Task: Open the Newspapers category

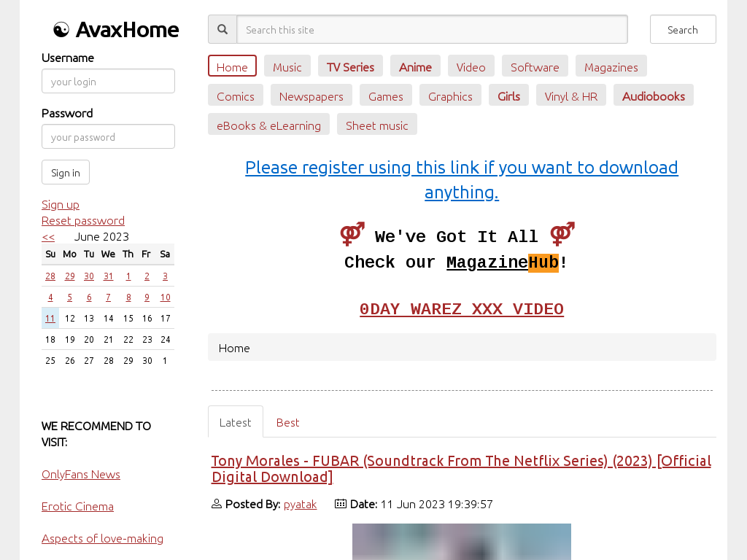Action: tap(311, 96)
